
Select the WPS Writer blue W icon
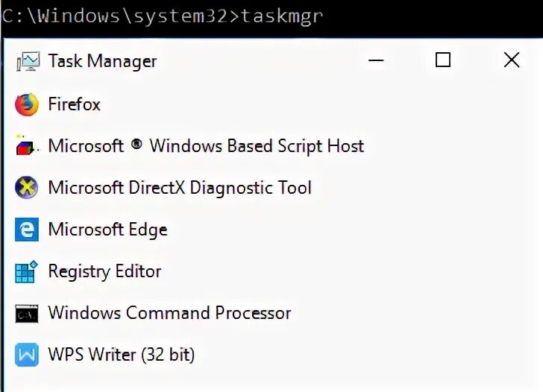[27, 355]
